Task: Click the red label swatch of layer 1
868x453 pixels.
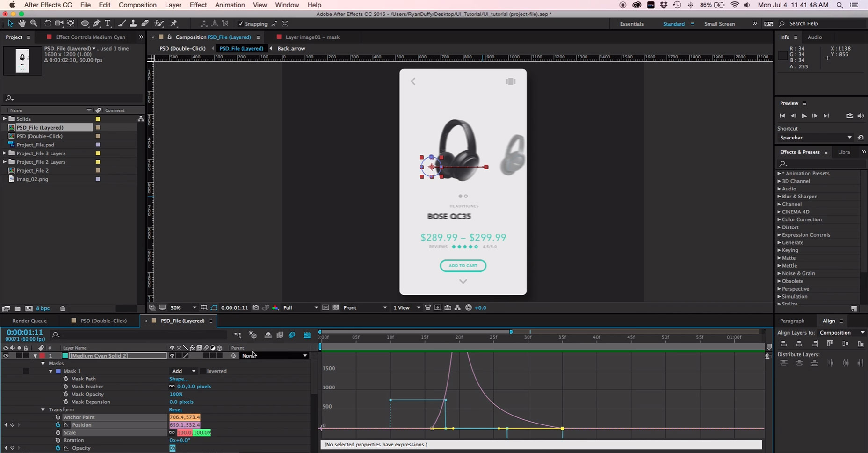Action: (42, 356)
